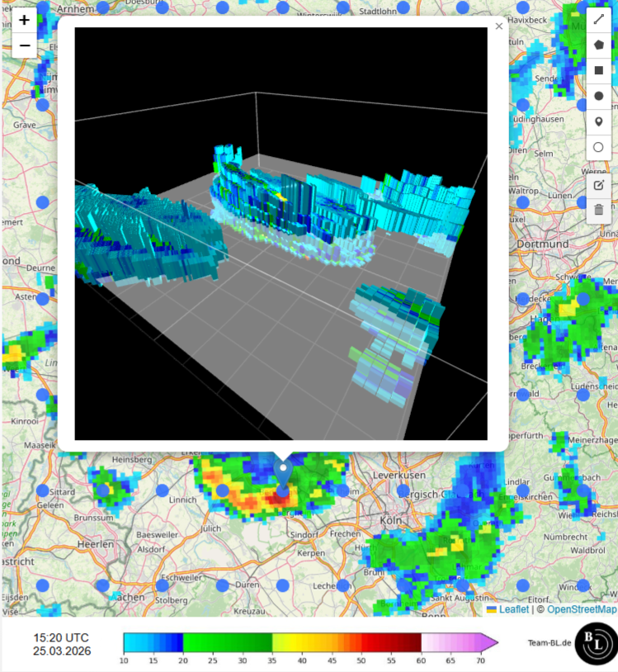Click the blue location pin marker
Viewport: 618px width, 672px height.
[283, 474]
